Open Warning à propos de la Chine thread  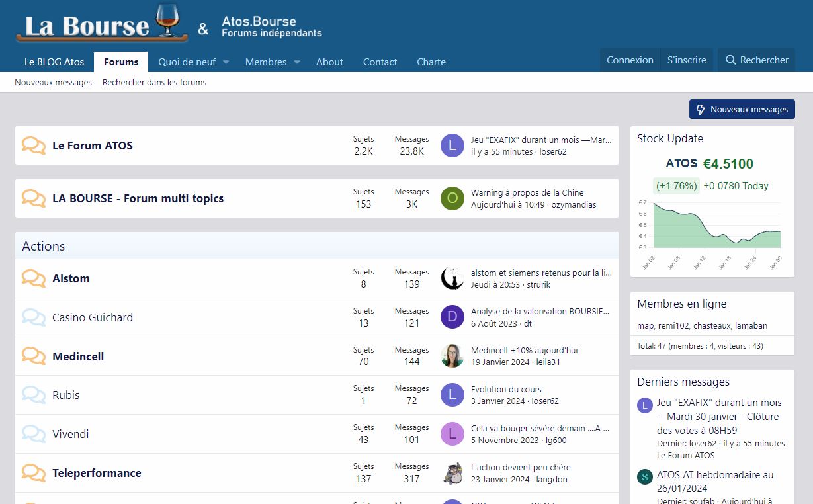point(527,192)
